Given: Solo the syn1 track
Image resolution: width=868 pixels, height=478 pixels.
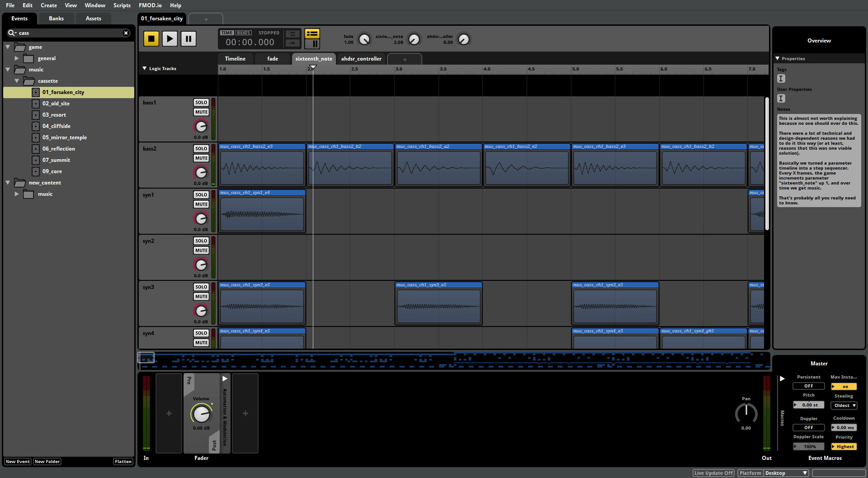Looking at the screenshot, I should 201,195.
